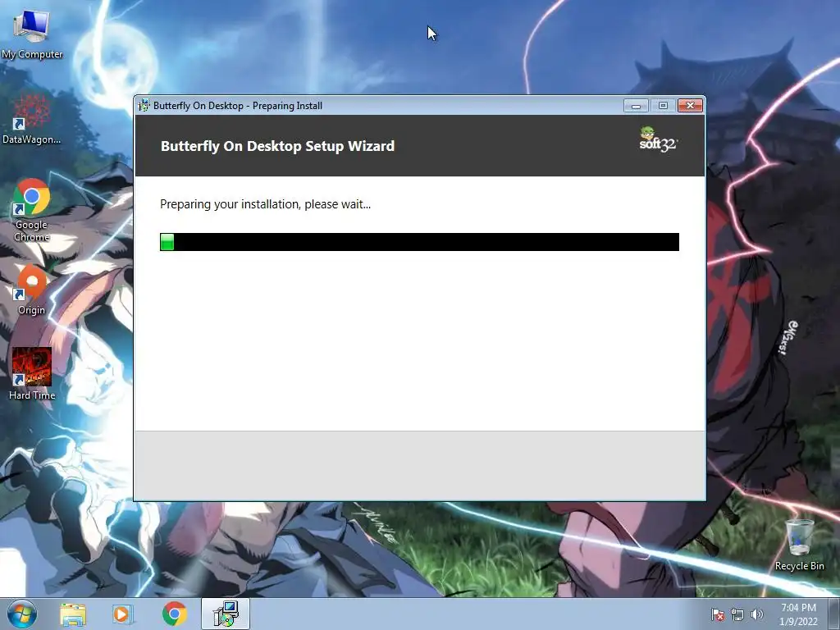Click the clock showing 7:04 PM
This screenshot has width=840, height=630.
798,614
